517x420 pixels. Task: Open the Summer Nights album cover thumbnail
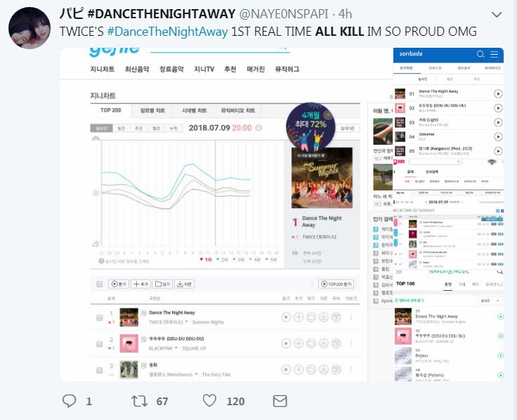pyautogui.click(x=322, y=178)
